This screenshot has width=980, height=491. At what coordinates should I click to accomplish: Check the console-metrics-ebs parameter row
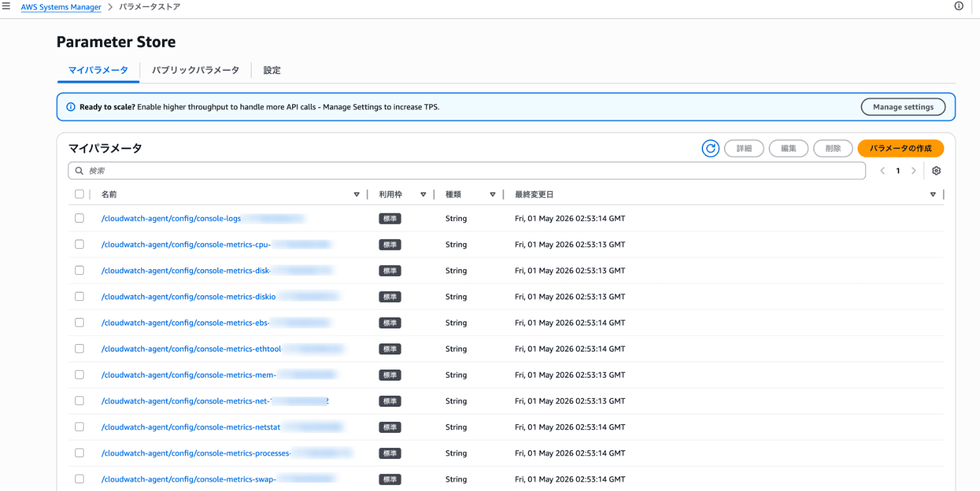click(79, 323)
